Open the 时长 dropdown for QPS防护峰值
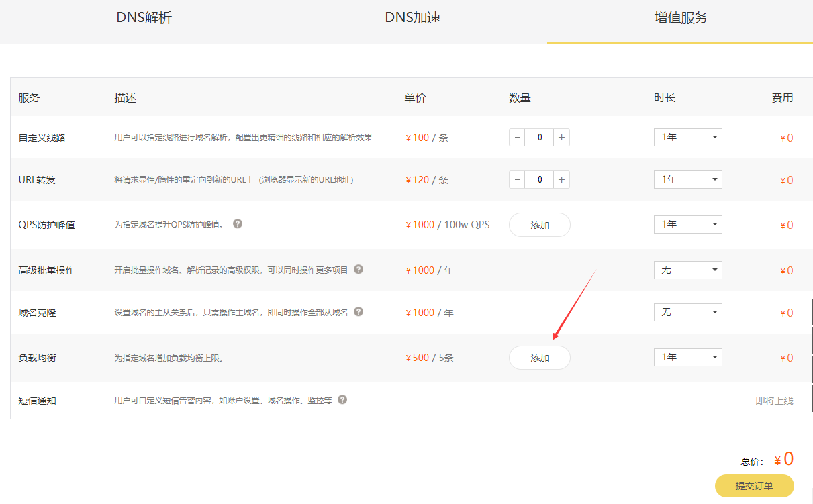The image size is (813, 504). pos(688,224)
